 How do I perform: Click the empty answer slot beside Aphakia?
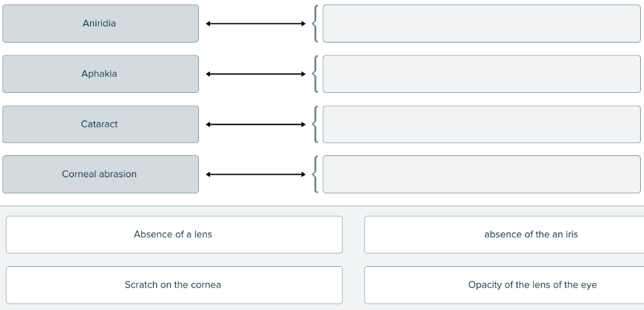tap(481, 74)
